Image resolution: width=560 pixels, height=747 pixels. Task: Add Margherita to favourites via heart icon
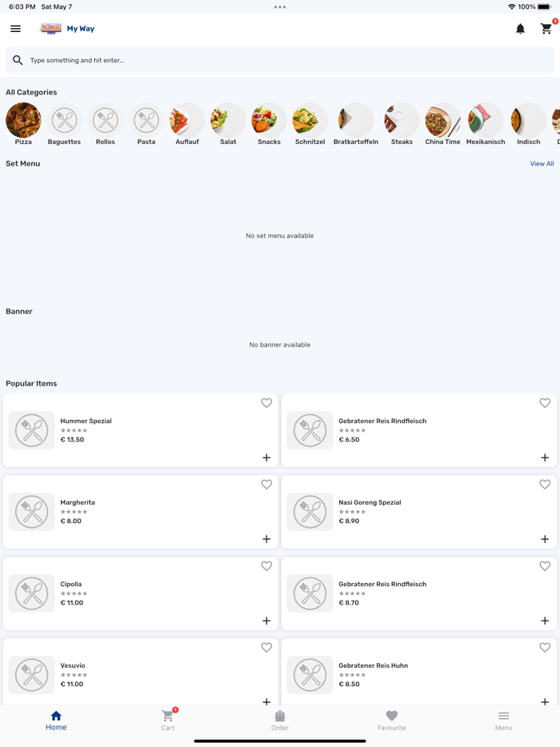point(266,485)
